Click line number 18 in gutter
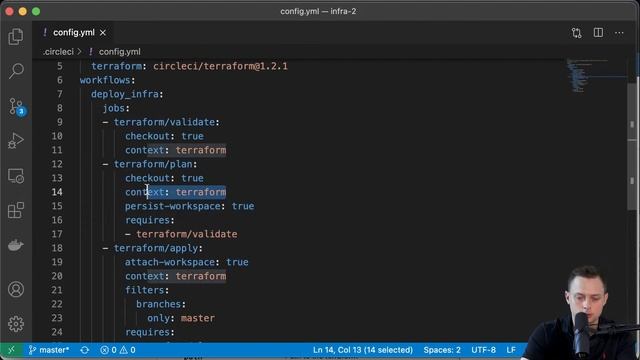 tap(57, 248)
